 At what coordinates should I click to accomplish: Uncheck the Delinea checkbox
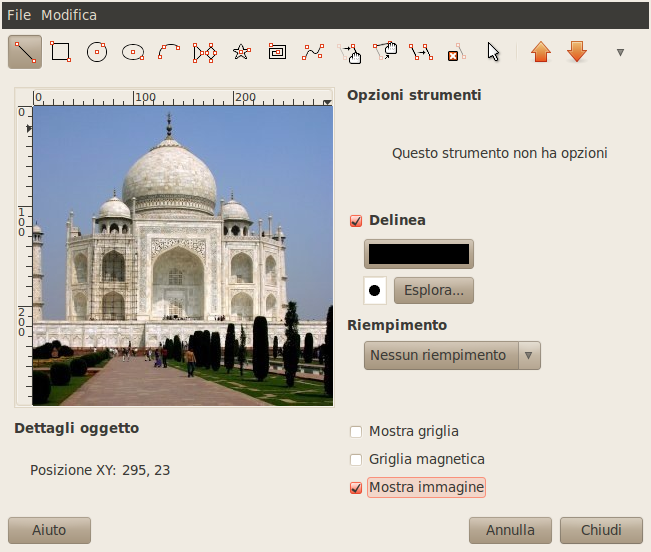point(356,221)
